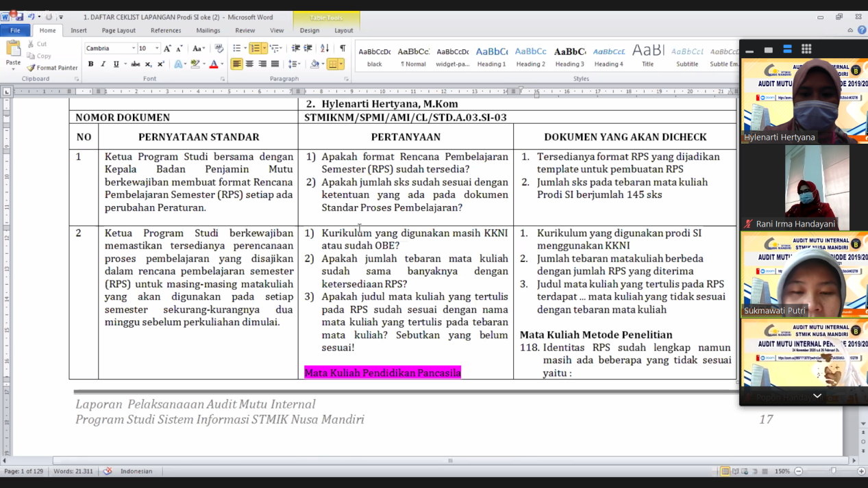The width and height of the screenshot is (868, 488).
Task: Switch Zoom panel to gallery grid view
Action: coord(806,49)
